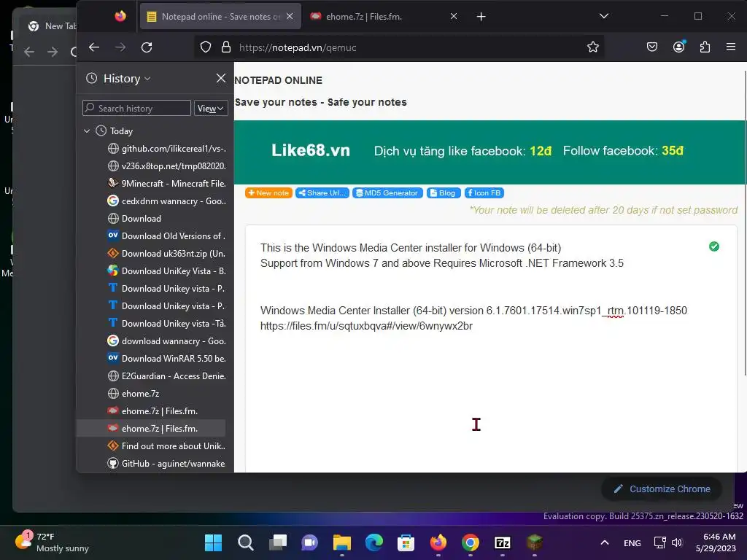Viewport: 747px width, 560px height.
Task: Click the Firefox back arrow button
Action: point(94,47)
